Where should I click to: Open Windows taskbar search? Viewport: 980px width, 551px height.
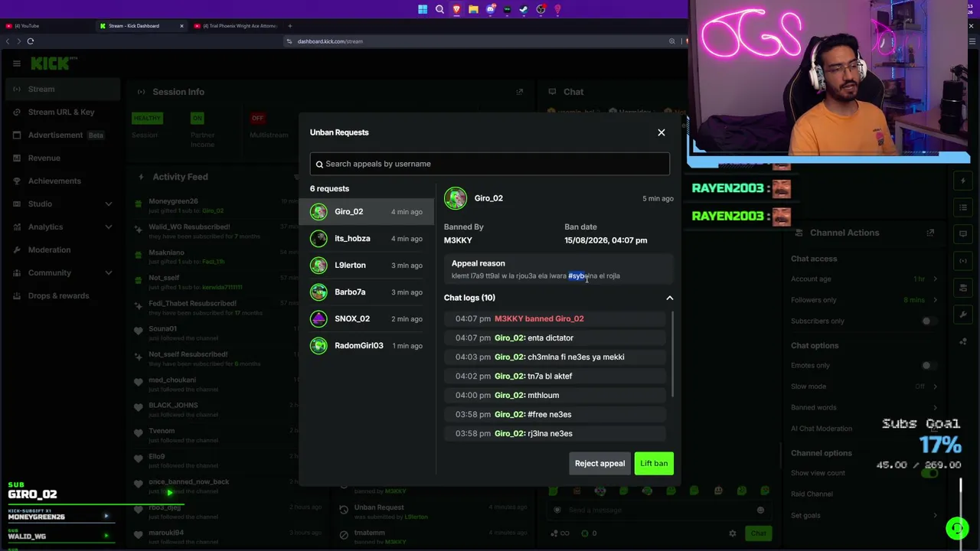pos(439,9)
